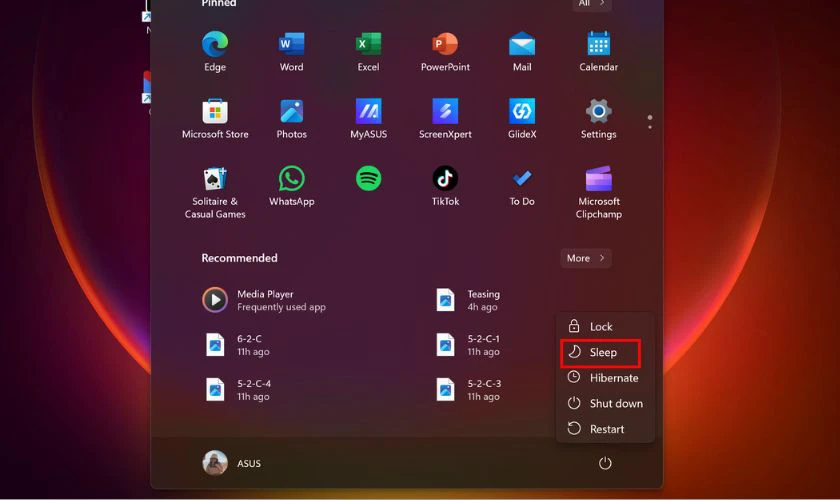The image size is (840, 500).
Task: Open the 5-2-C-3 recommended file
Action: coord(468,390)
